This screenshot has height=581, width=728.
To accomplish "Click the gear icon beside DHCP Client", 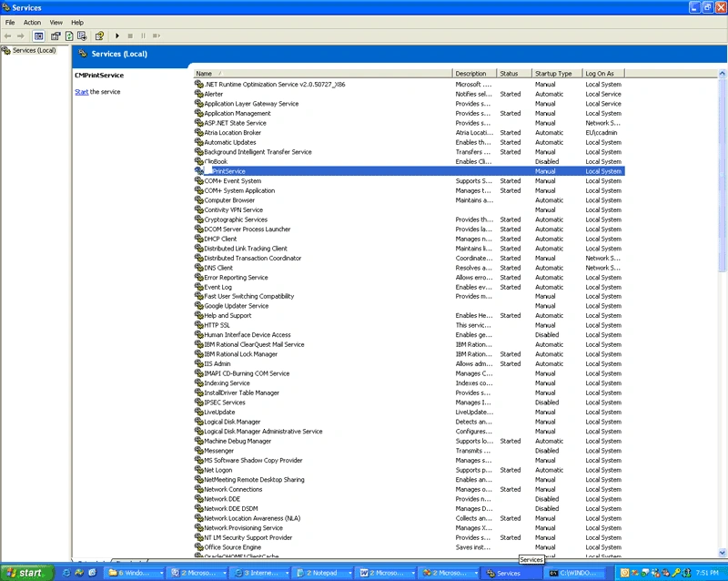I will 198,239.
